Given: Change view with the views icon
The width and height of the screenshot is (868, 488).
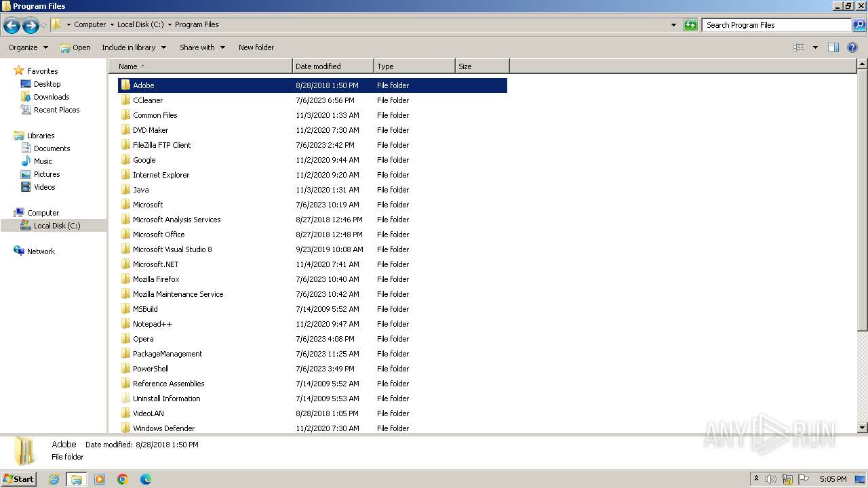Looking at the screenshot, I should [799, 47].
